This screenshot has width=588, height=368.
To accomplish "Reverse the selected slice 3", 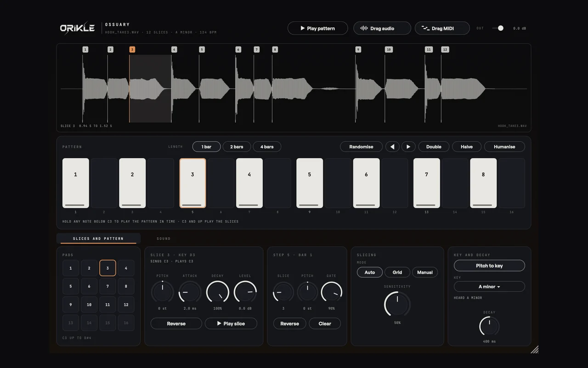I will 176,323.
